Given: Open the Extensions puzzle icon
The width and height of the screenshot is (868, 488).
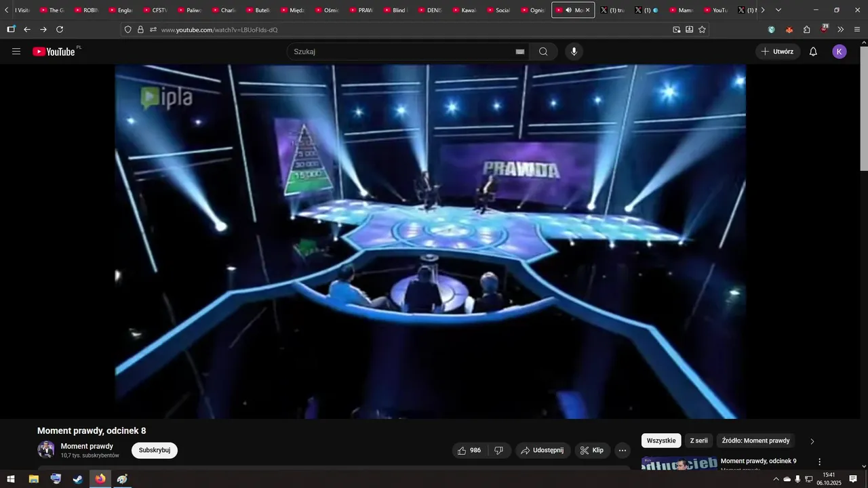Looking at the screenshot, I should coord(806,30).
